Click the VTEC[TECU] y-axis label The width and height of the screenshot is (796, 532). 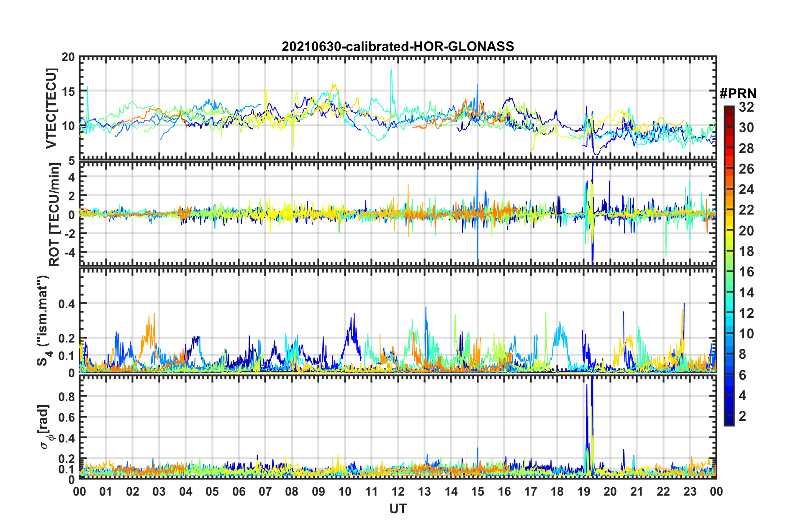(51, 108)
